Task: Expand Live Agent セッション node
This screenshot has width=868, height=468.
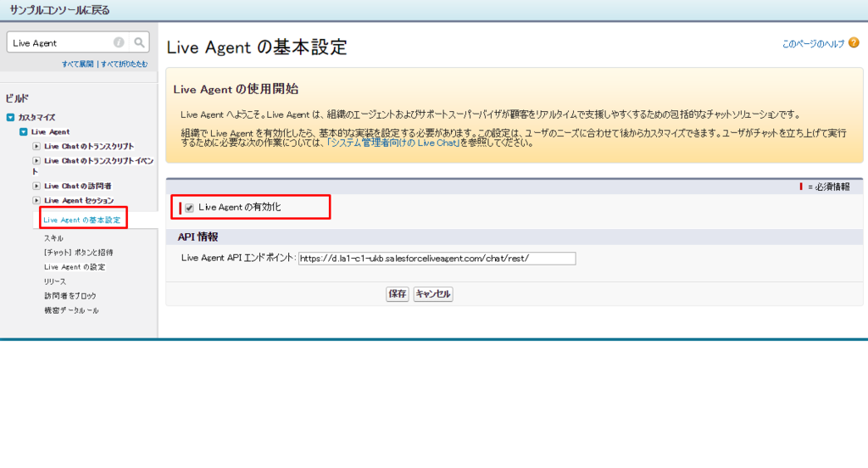Action: click(x=36, y=200)
